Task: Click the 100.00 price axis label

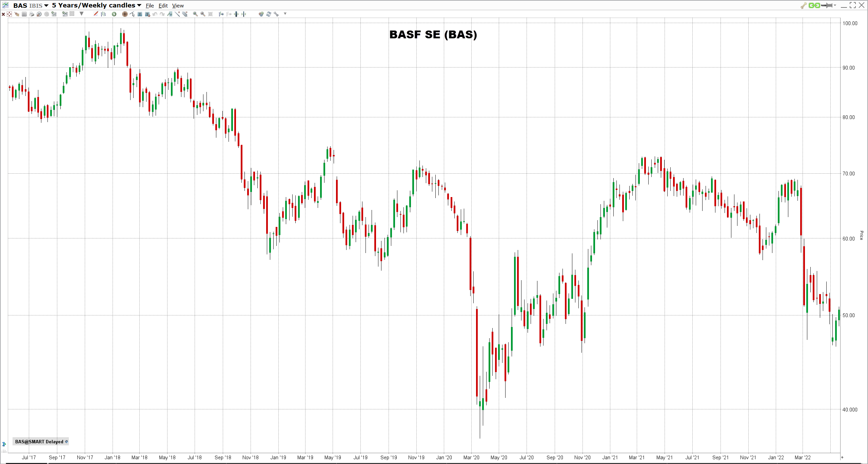Action: [x=850, y=23]
